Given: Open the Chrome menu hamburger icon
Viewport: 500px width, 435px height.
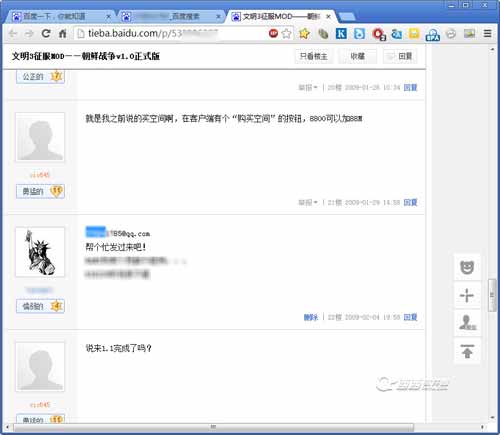Looking at the screenshot, I should pos(488,33).
